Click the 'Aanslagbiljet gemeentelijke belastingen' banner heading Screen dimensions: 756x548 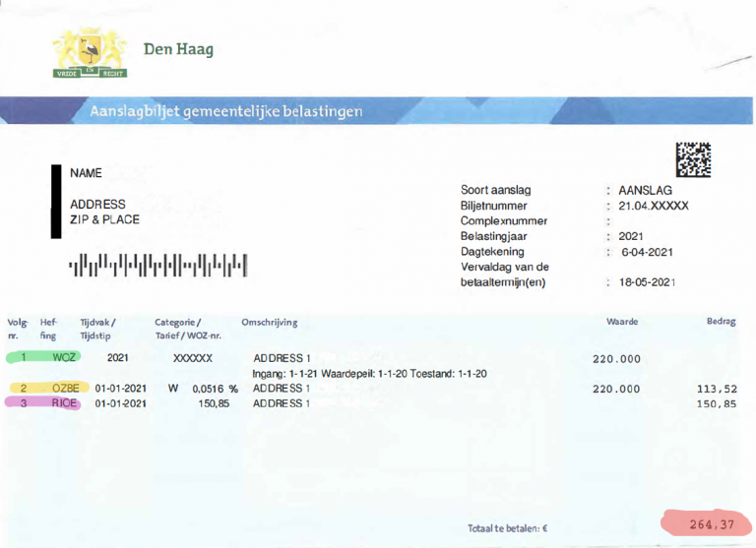226,111
